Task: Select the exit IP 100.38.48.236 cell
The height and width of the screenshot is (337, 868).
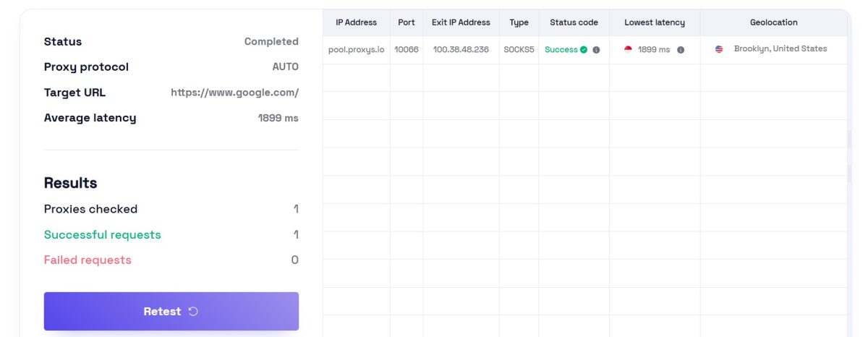Action: [x=461, y=50]
